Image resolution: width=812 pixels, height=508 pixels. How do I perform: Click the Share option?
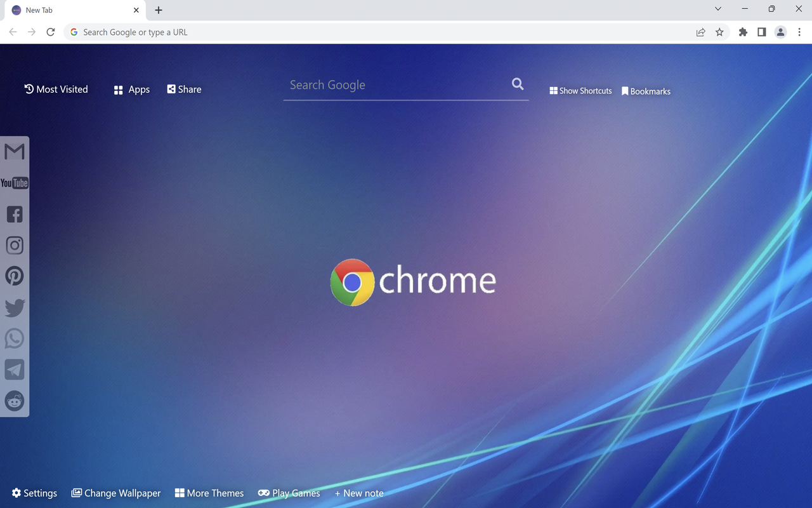184,90
